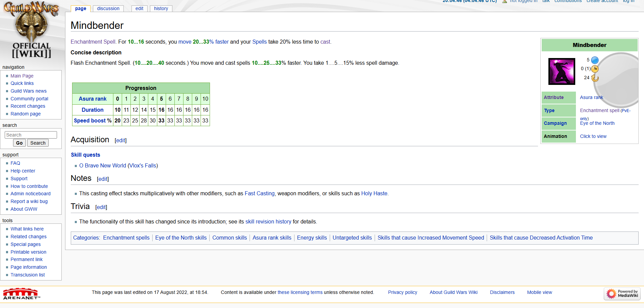
Task: Open Quick links in sidebar
Action: click(x=22, y=83)
